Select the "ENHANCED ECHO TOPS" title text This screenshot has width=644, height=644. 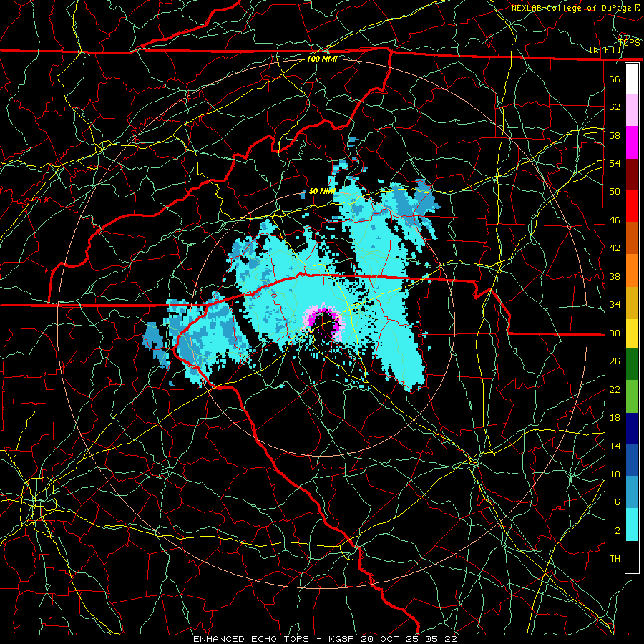(251, 639)
